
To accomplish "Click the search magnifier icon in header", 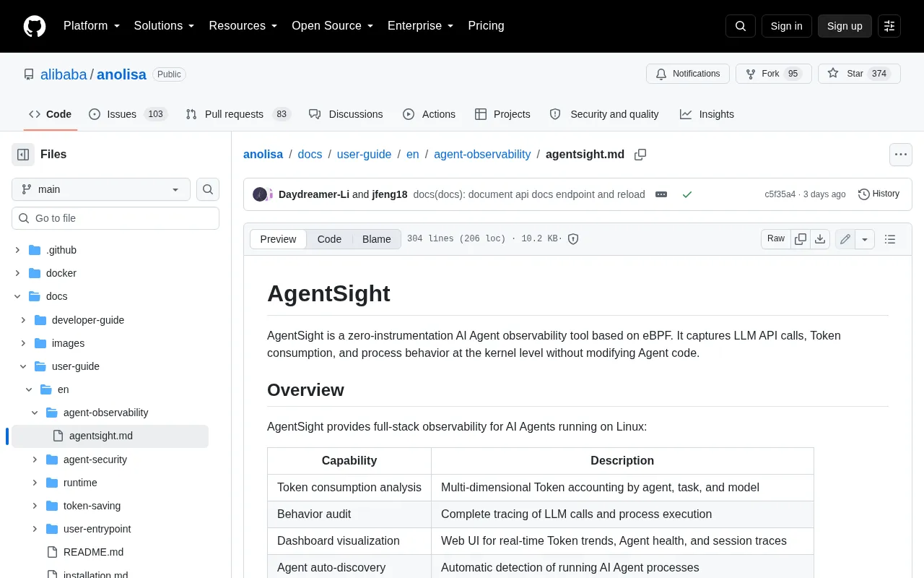I will (x=741, y=26).
